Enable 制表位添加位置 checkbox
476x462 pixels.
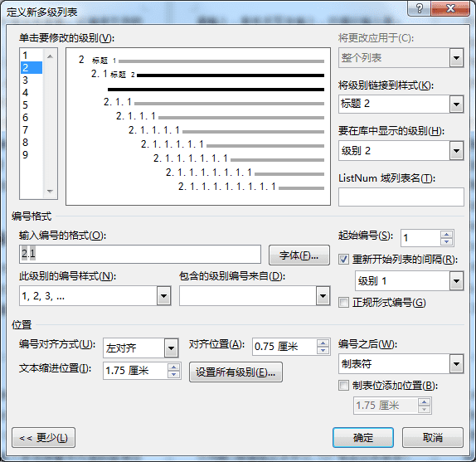(343, 386)
